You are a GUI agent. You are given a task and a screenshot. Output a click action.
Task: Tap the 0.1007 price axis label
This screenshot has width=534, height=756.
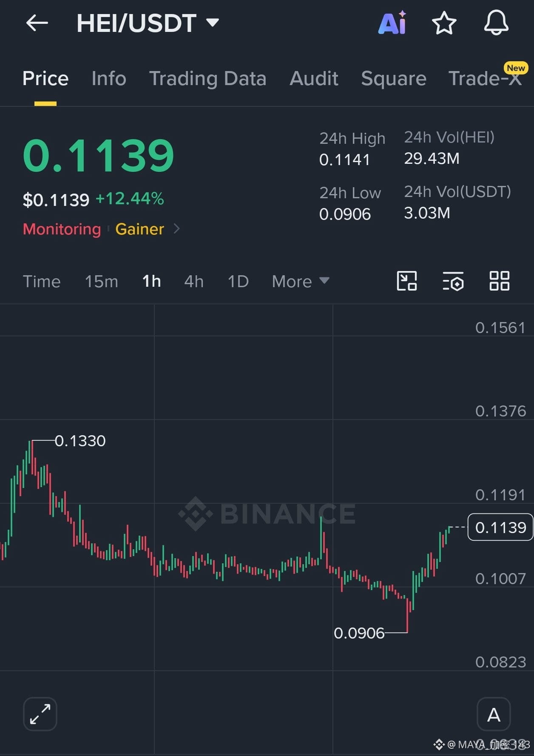[x=500, y=579]
